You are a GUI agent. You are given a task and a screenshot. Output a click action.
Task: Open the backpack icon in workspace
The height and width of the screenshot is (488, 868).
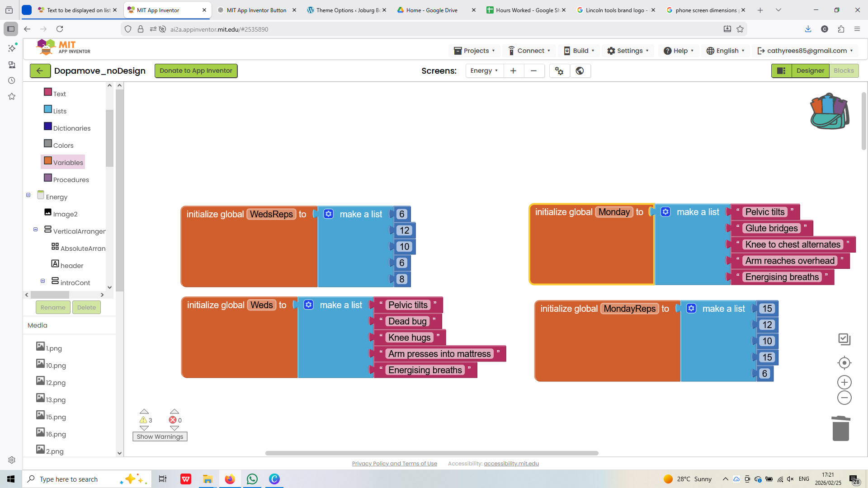pos(829,112)
